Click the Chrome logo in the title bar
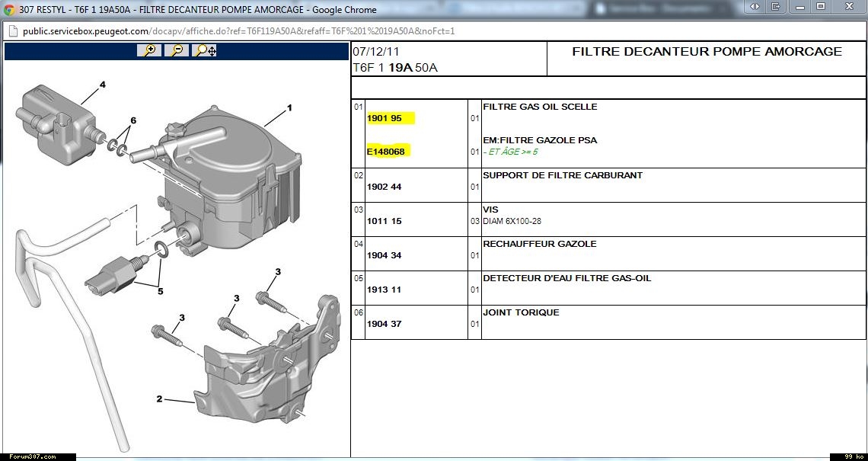Screen dimensions: 868x461 tap(9, 9)
